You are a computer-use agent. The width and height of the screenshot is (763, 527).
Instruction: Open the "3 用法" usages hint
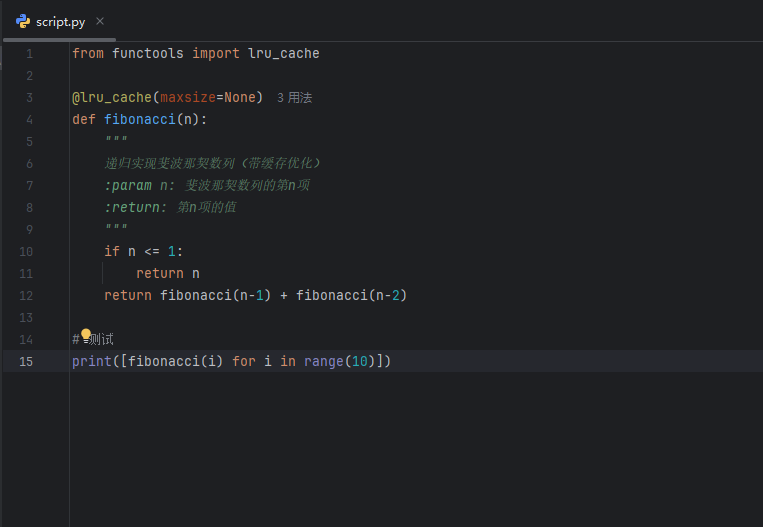tap(294, 98)
